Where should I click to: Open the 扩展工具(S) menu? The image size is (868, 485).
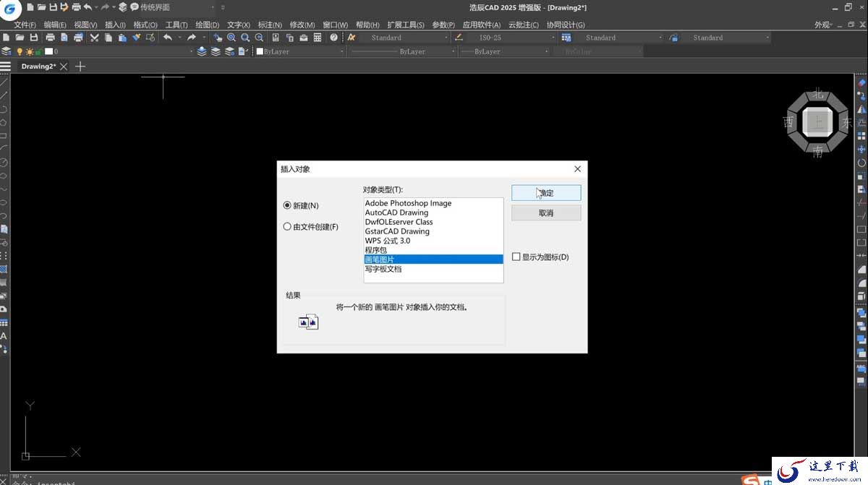[x=405, y=25]
